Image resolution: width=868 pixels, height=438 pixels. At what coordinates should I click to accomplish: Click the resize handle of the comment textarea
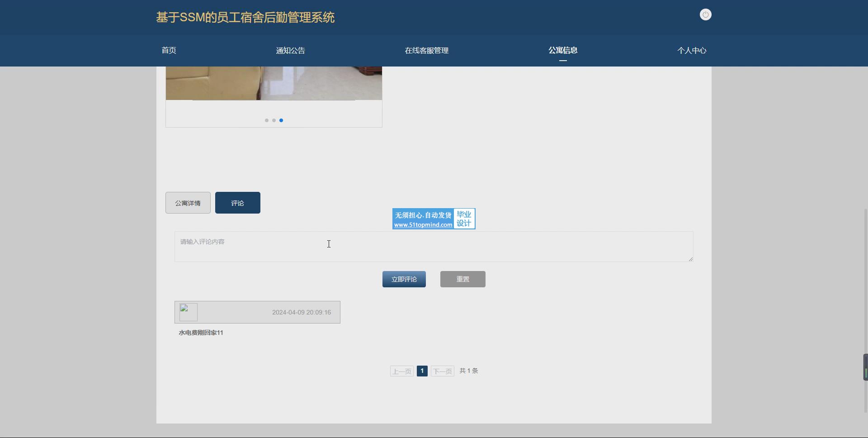pos(690,259)
